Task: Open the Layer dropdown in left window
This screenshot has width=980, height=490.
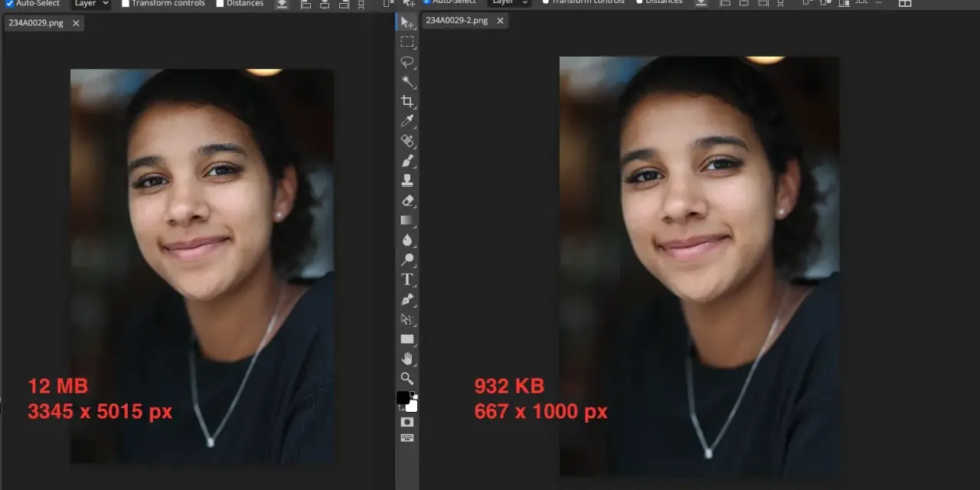Action: [91, 4]
